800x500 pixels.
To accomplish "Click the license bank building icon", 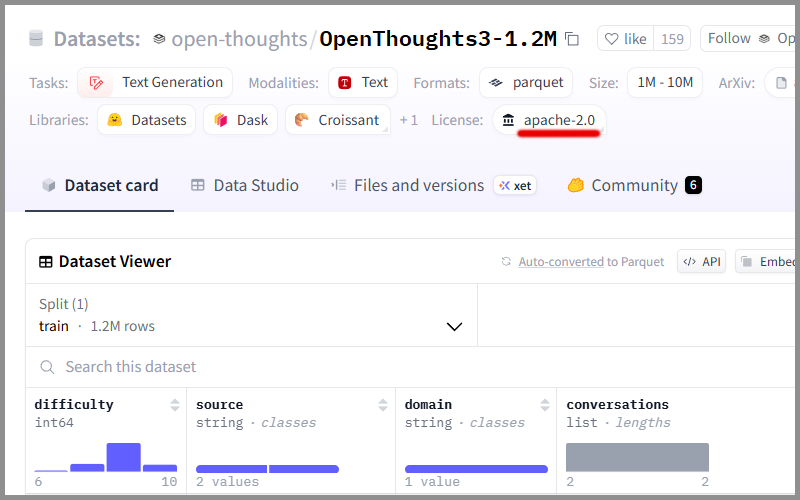I will [x=508, y=120].
